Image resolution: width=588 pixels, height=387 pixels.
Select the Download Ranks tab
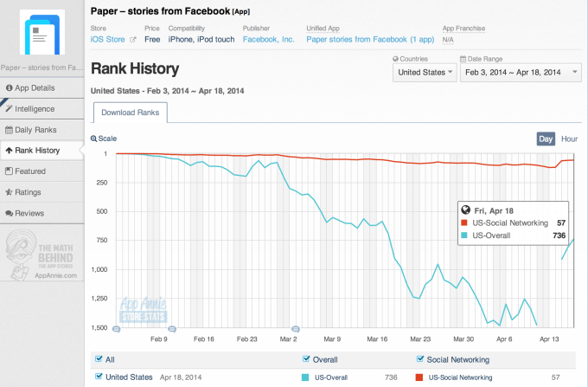tap(129, 113)
